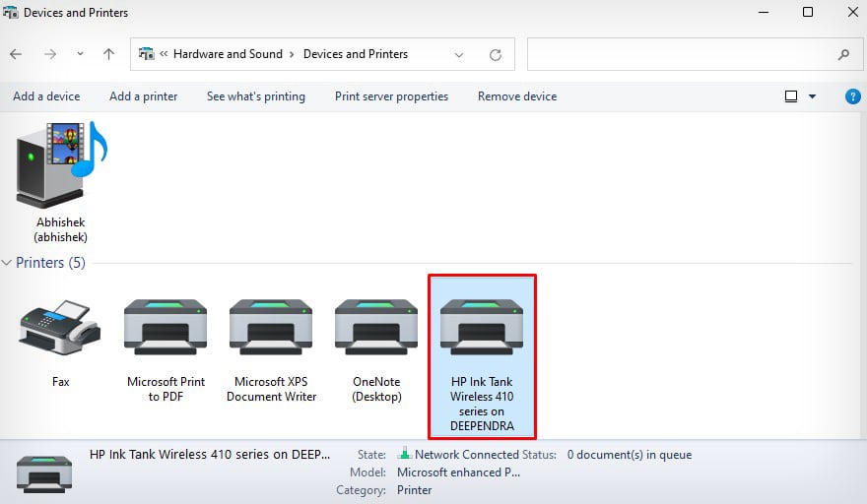Screen dimensions: 867x504
Task: Click the 'Network Connected' state text
Action: click(466, 454)
